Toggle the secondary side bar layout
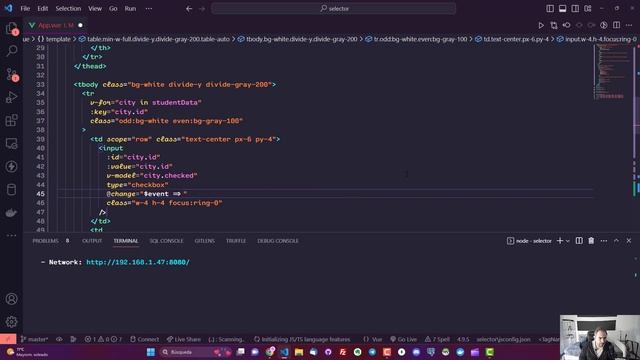640x360 pixels. coord(575,9)
